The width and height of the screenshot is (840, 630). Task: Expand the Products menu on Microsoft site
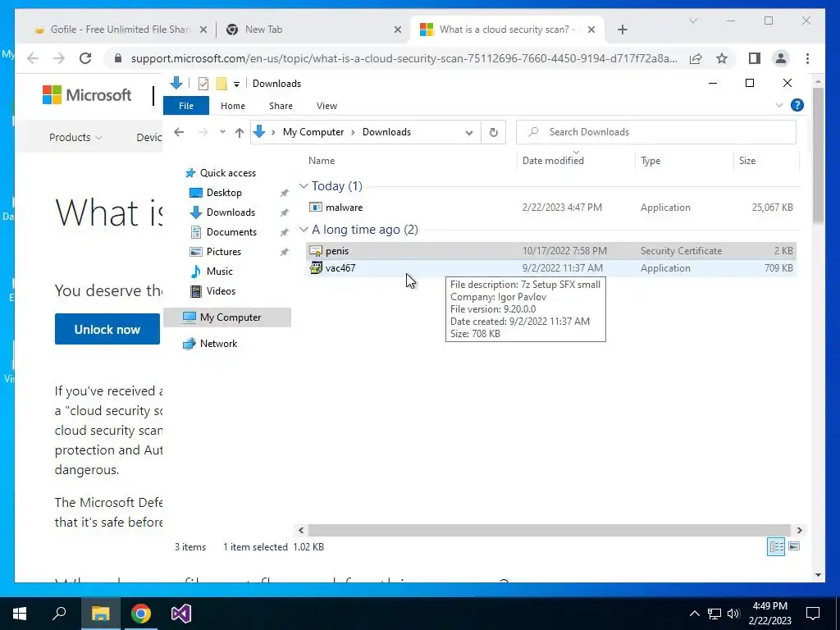click(75, 137)
